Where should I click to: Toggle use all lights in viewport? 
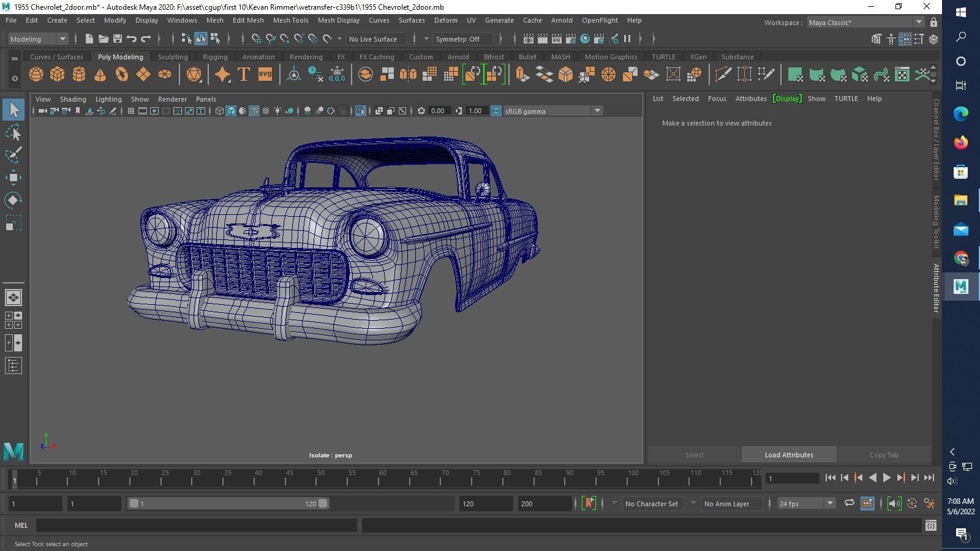coord(277,111)
